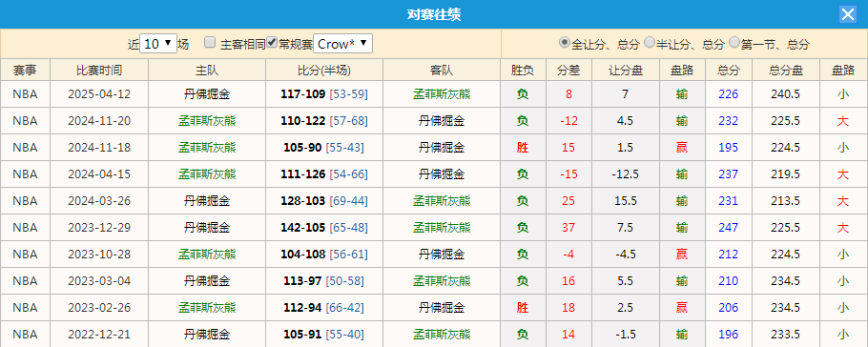Screen dimensions: 868x347
Task: Click date 2024-11-20 row
Action: pos(99,121)
